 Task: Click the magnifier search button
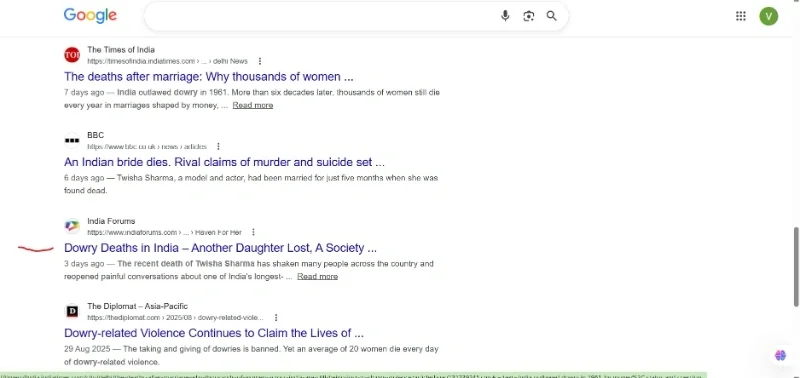coord(552,16)
